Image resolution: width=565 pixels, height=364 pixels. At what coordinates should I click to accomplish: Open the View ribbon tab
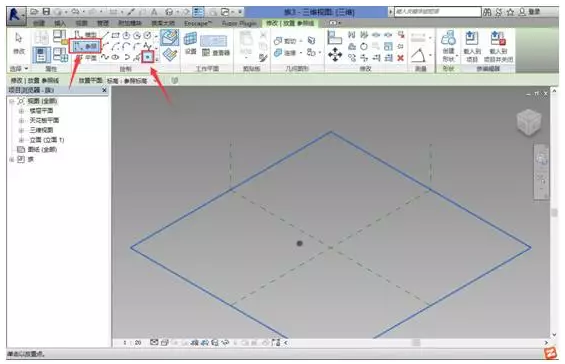[81, 23]
